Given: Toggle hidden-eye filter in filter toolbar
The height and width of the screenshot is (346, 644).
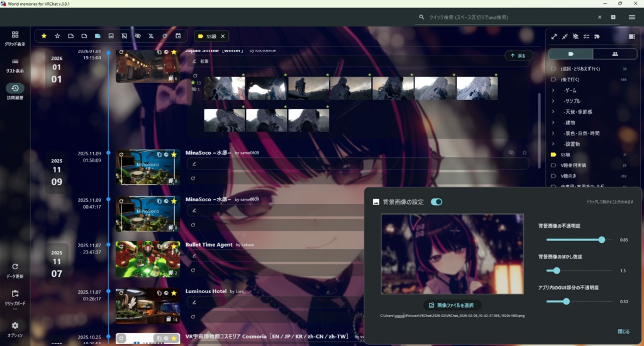Looking at the screenshot, I should 138,36.
